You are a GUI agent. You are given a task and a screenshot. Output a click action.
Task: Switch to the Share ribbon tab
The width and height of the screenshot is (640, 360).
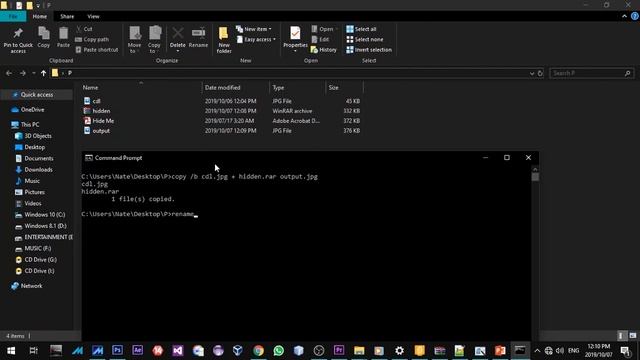[67, 16]
